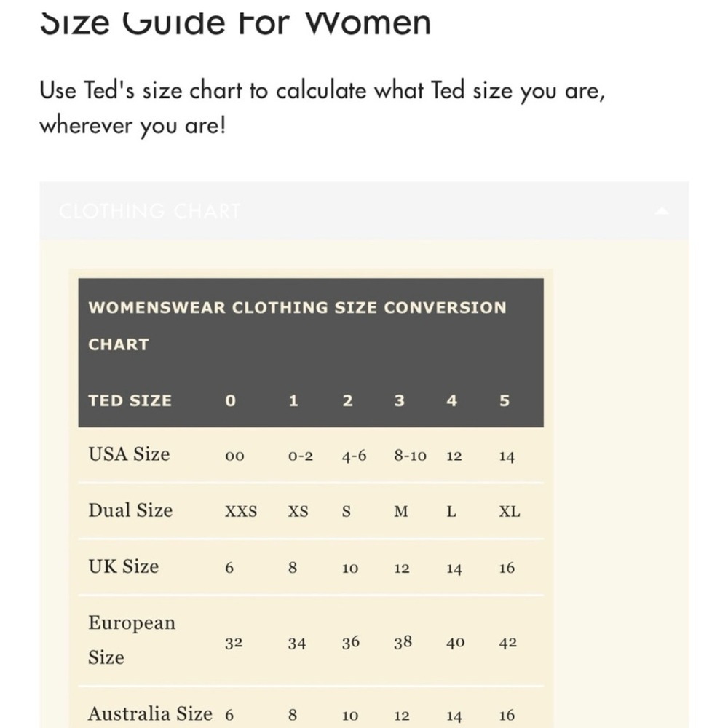Image resolution: width=728 pixels, height=728 pixels.
Task: Click the European Size row label
Action: point(132,640)
